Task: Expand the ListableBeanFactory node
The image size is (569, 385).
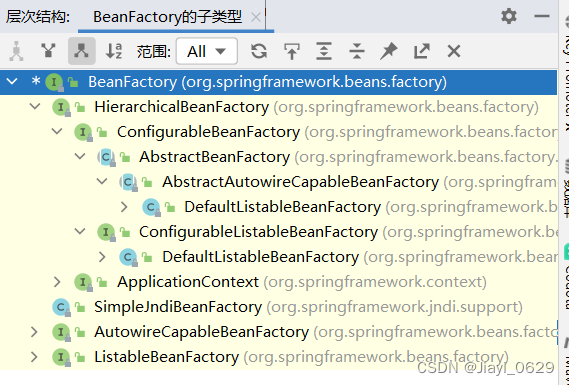Action: [34, 357]
